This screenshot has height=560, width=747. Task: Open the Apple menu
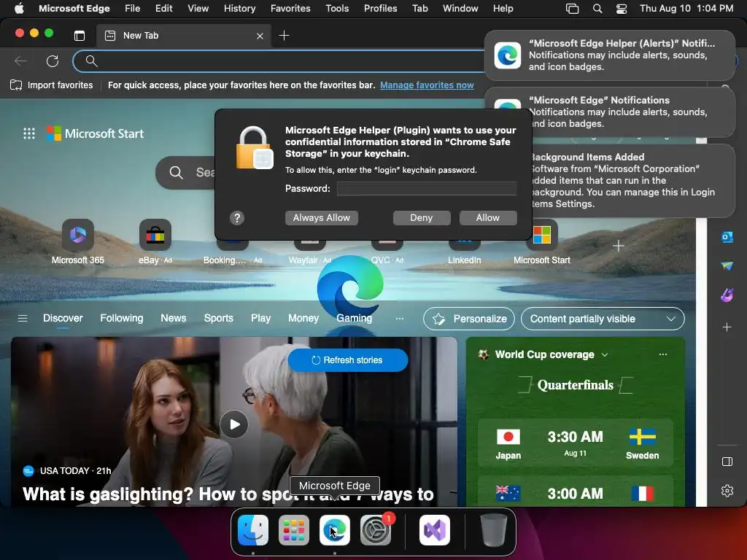click(x=19, y=8)
